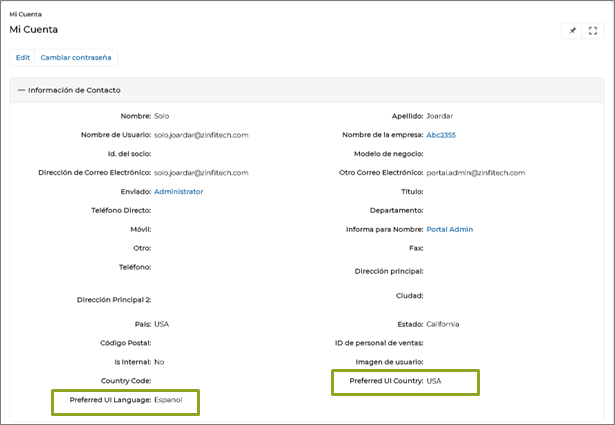This screenshot has width=615, height=425.
Task: Select the Preferred UI Country value USA
Action: click(x=434, y=381)
